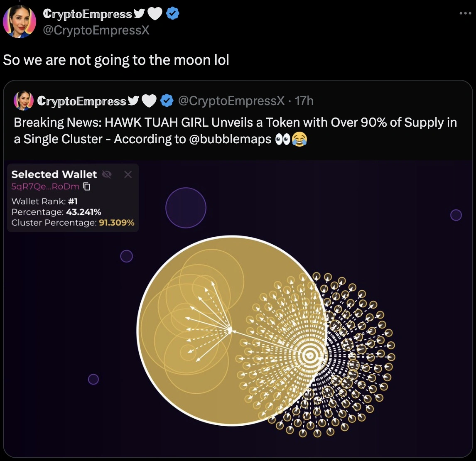Select the large empty purple bubble

pyautogui.click(x=186, y=208)
